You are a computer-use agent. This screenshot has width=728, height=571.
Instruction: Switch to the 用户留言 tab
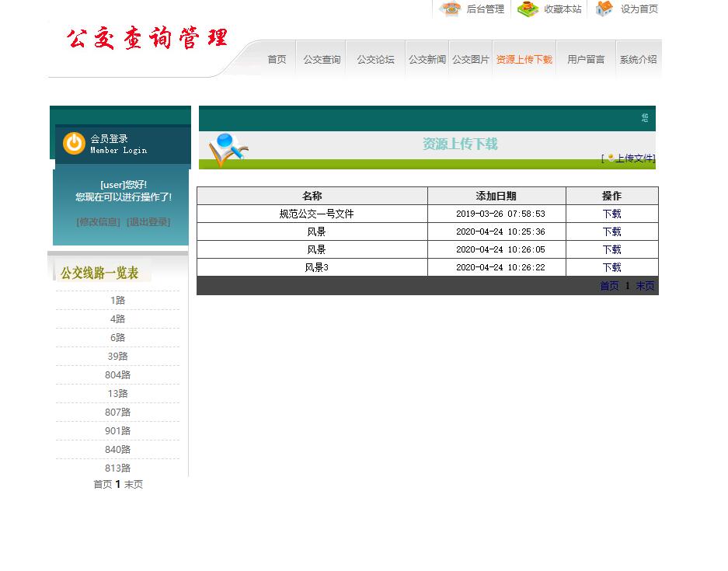(586, 58)
